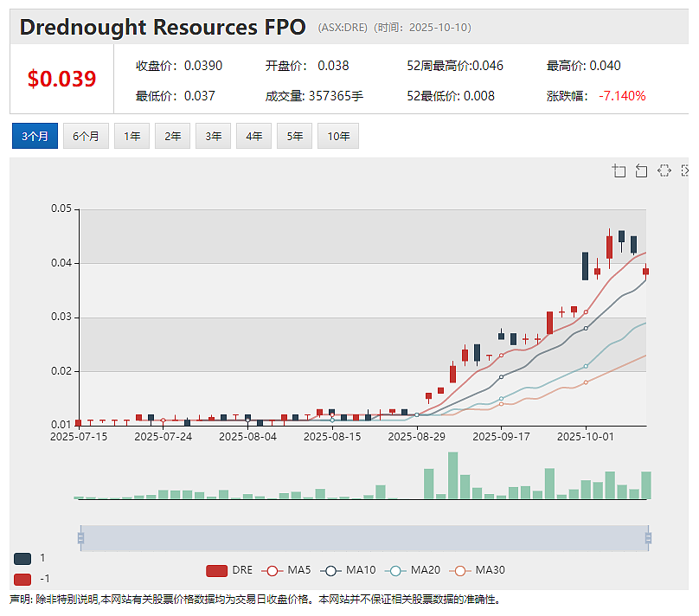
Task: Click the 2025-08-29 axis label
Action: point(417,437)
